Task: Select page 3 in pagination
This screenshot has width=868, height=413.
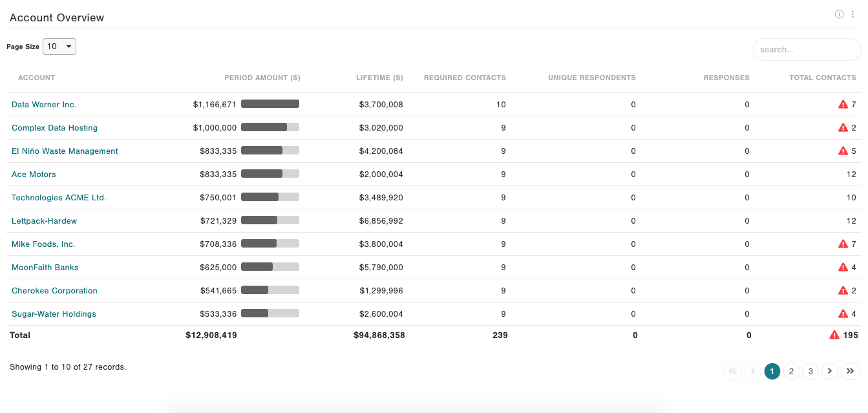Action: (810, 371)
